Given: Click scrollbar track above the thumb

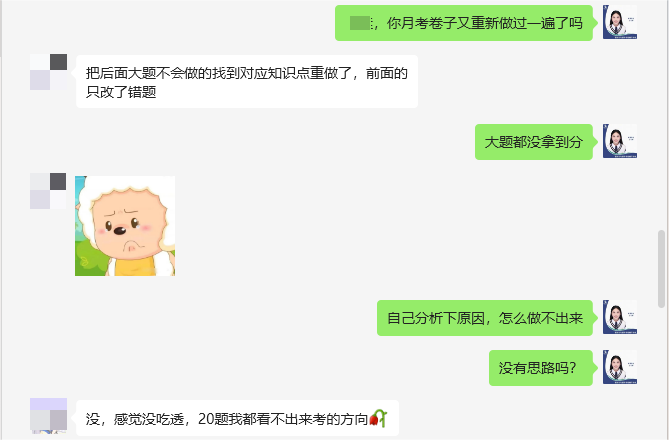Looking at the screenshot, I should coord(661,115).
